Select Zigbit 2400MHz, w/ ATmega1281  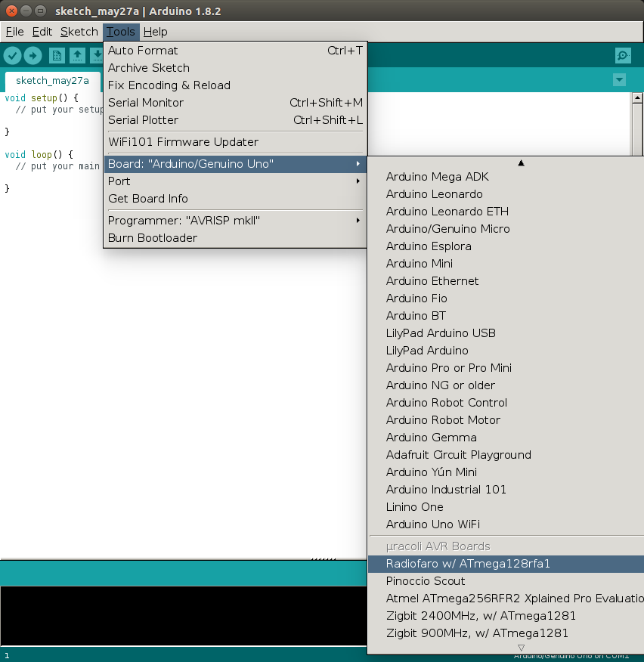point(506,616)
